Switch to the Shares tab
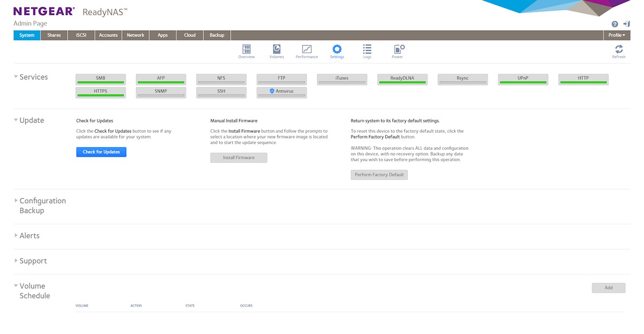 54,35
